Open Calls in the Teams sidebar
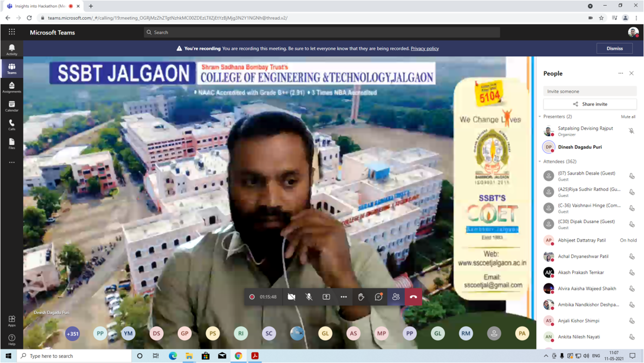644x363 pixels. 12,125
